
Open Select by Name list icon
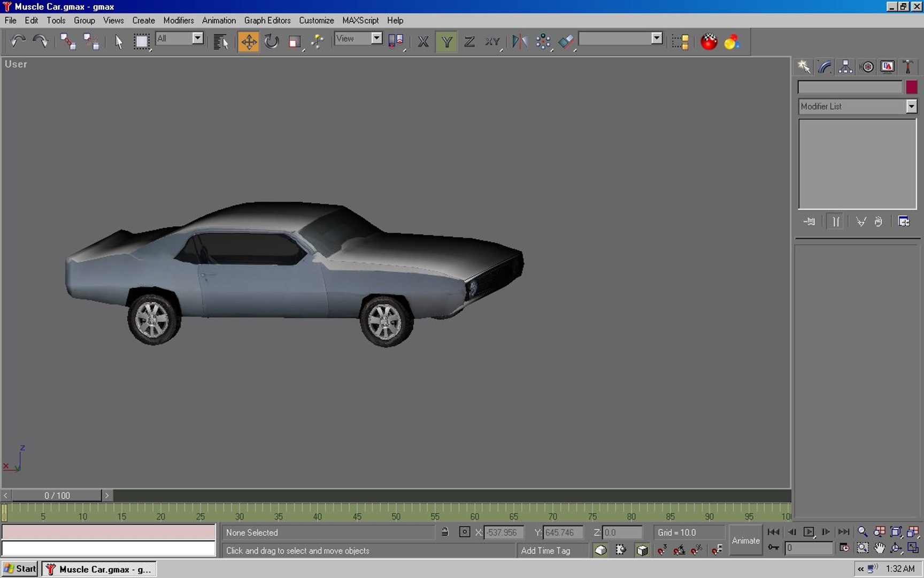click(221, 41)
